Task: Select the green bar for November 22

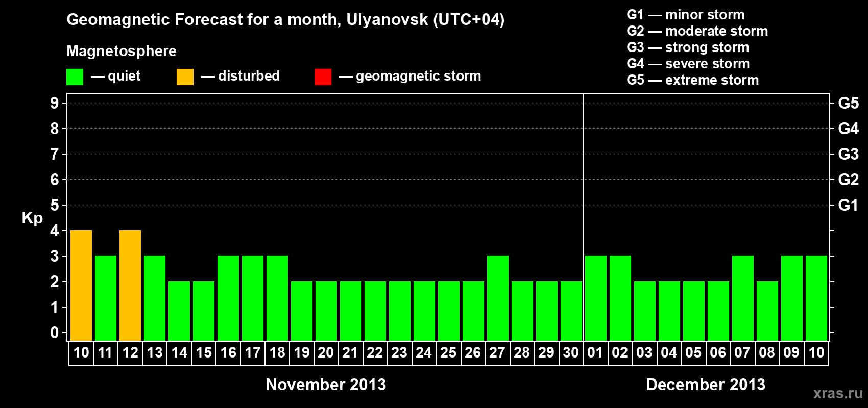Action: tap(375, 311)
